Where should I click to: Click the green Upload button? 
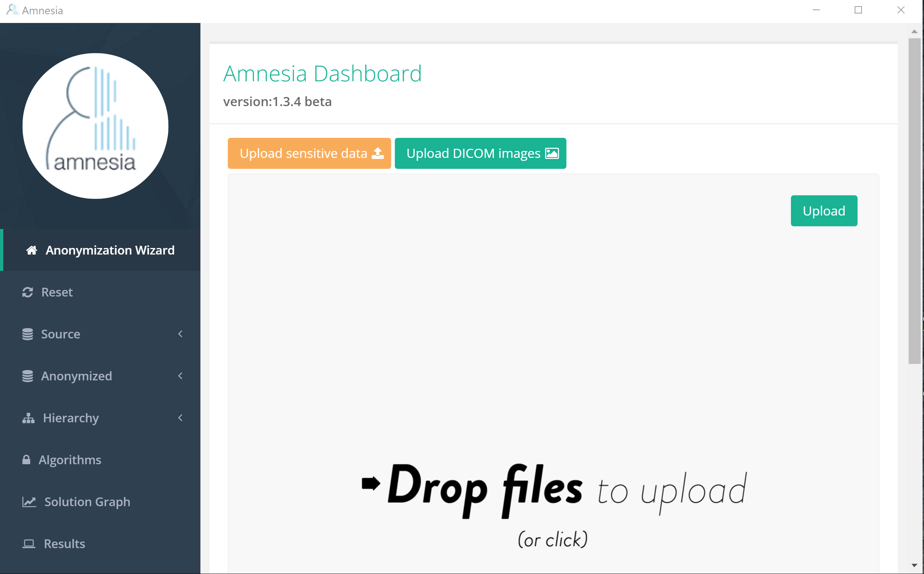(x=824, y=211)
